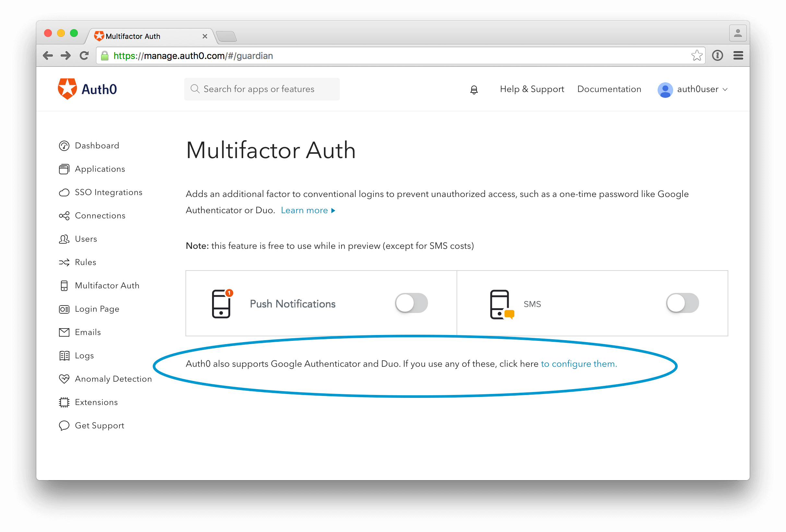This screenshot has width=786, height=532.
Task: Click the Emails sidebar icon
Action: 64,332
